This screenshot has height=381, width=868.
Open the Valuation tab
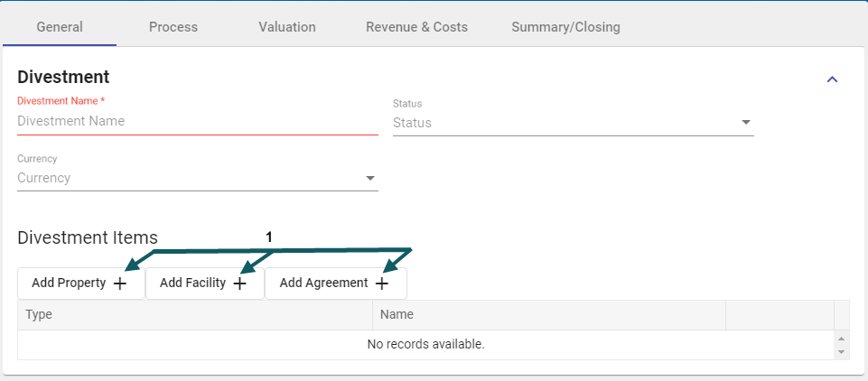[287, 27]
